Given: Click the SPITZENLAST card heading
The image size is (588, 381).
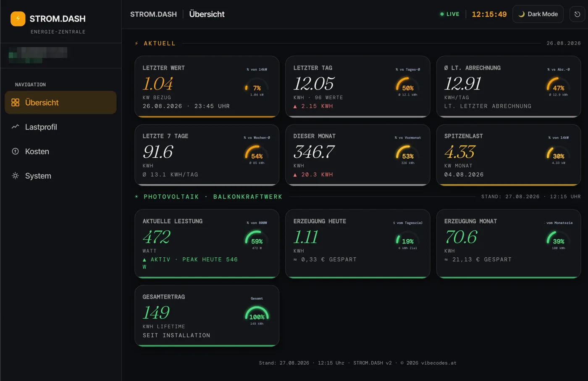Looking at the screenshot, I should coord(464,136).
